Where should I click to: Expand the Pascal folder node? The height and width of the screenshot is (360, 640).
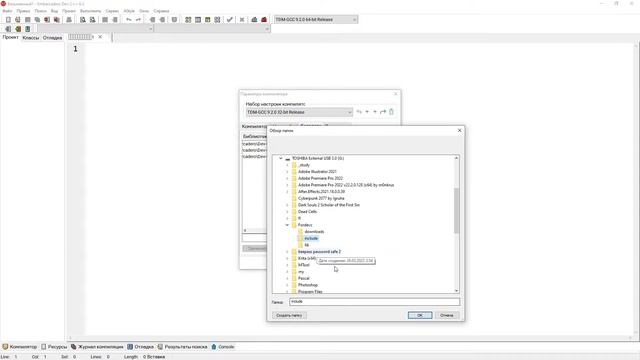coord(287,278)
